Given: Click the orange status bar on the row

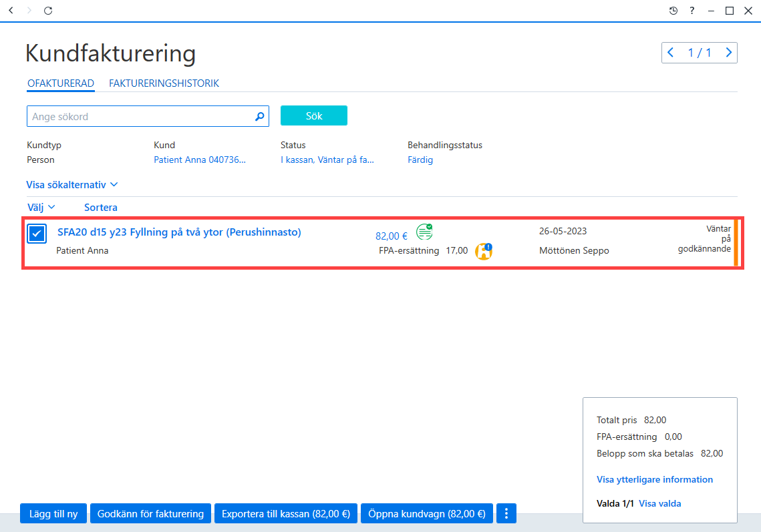Looking at the screenshot, I should click(736, 243).
